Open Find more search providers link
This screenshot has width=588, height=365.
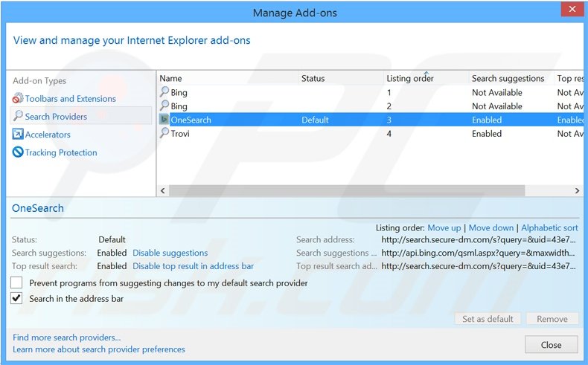pyautogui.click(x=66, y=337)
